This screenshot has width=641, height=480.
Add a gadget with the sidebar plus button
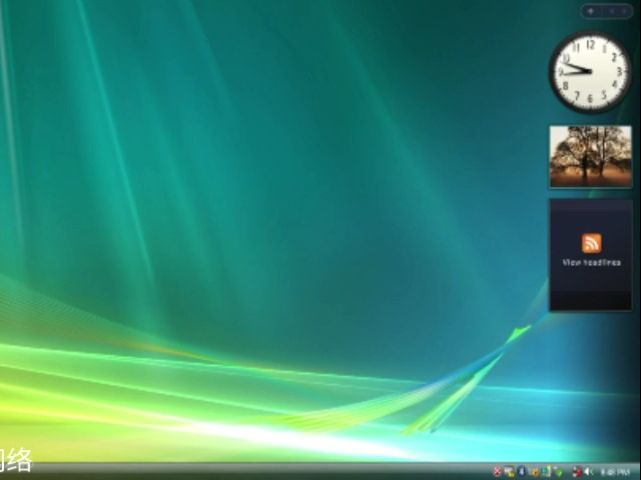coord(591,11)
